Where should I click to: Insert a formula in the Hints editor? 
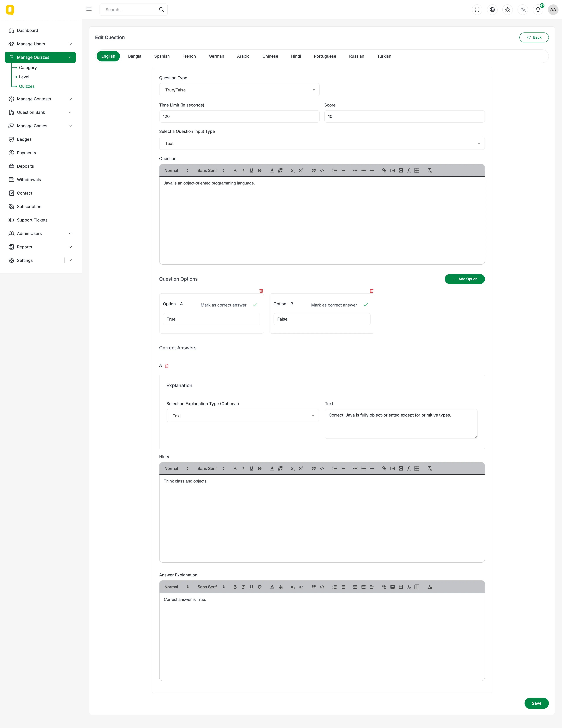[x=409, y=468]
